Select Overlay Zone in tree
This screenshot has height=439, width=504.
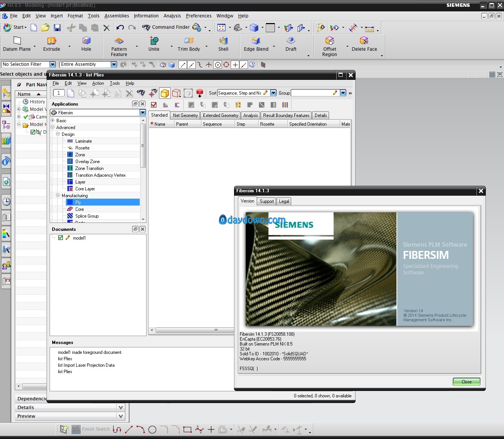(87, 162)
